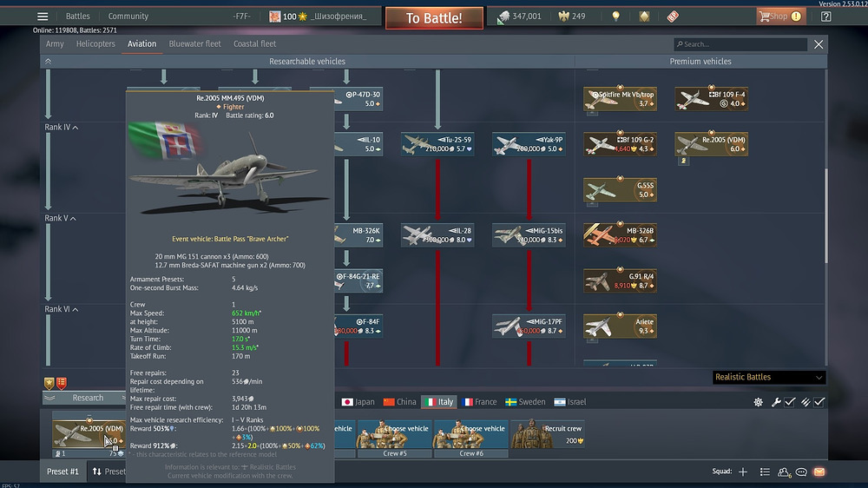
Task: Open the Realistic Battles dropdown
Action: click(768, 378)
